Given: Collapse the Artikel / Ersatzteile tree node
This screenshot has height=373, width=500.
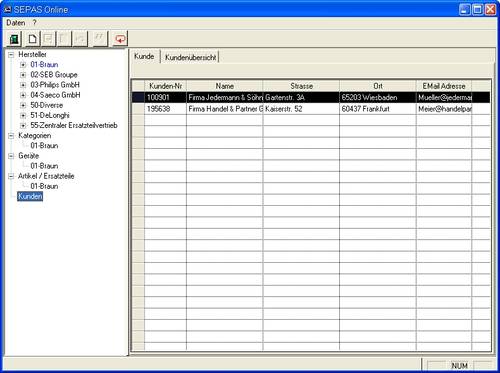Looking at the screenshot, I should point(11,176).
